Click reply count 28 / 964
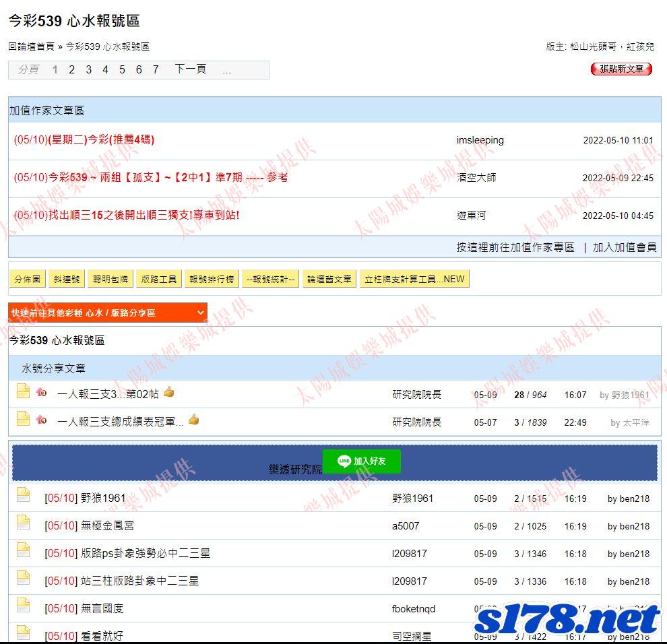Screen dimensions: 667x644 [530, 395]
